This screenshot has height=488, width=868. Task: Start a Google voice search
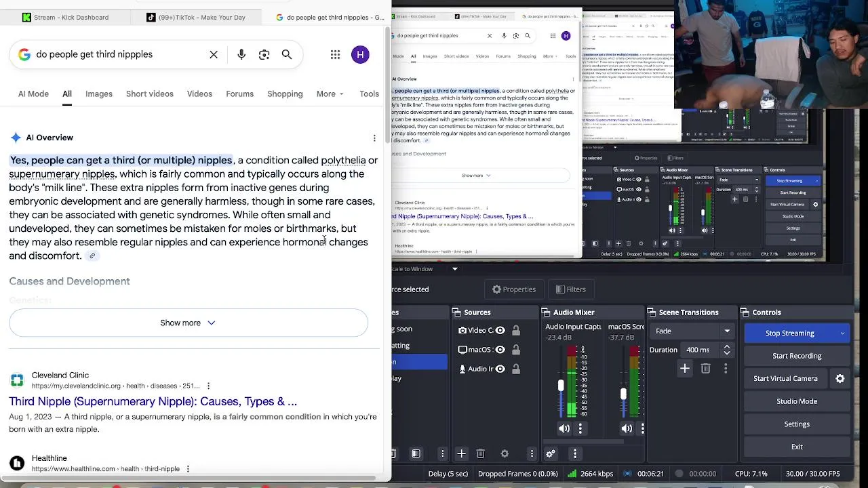(x=241, y=54)
